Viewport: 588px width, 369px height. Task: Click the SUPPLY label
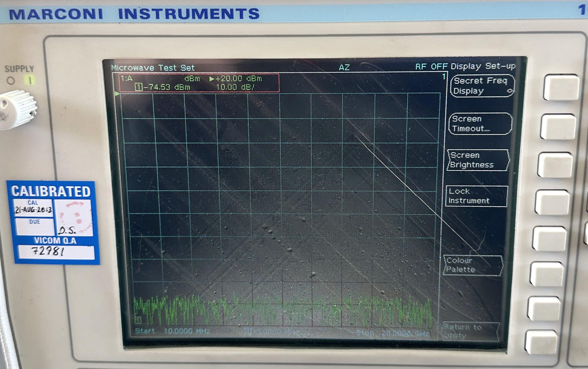[x=19, y=69]
